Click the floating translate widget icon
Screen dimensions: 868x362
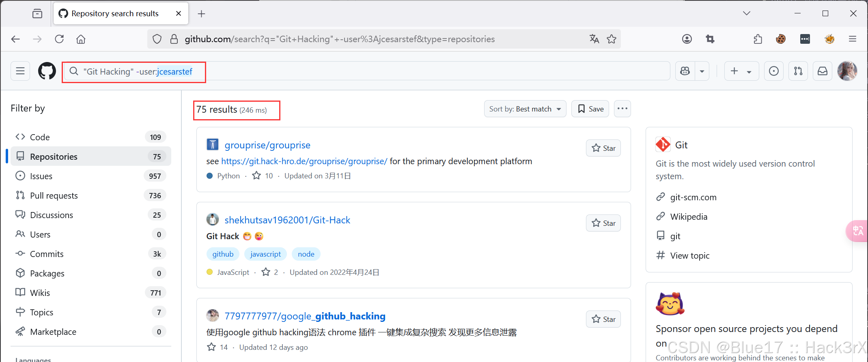pos(857,231)
